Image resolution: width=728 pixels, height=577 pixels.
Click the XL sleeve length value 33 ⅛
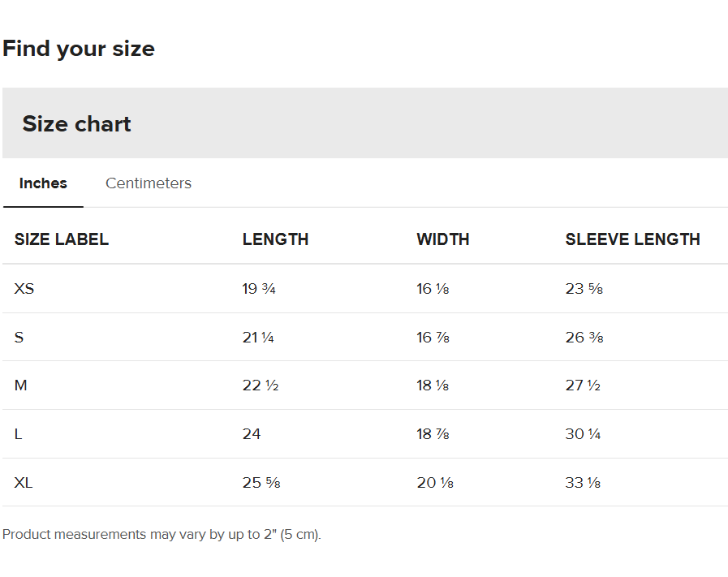(583, 483)
